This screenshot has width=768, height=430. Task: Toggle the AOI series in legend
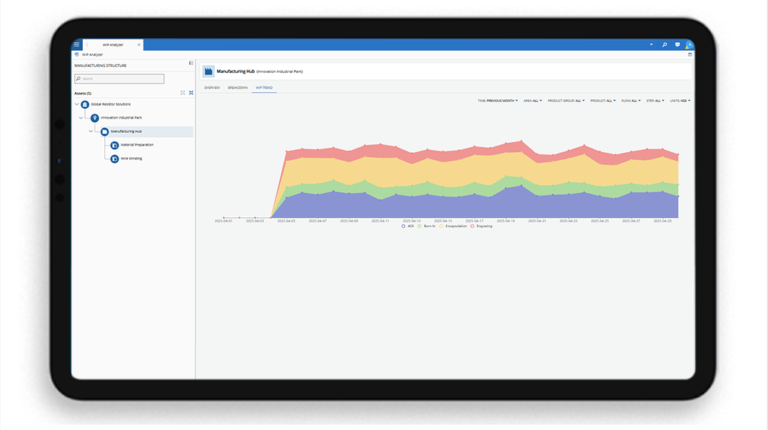(404, 226)
